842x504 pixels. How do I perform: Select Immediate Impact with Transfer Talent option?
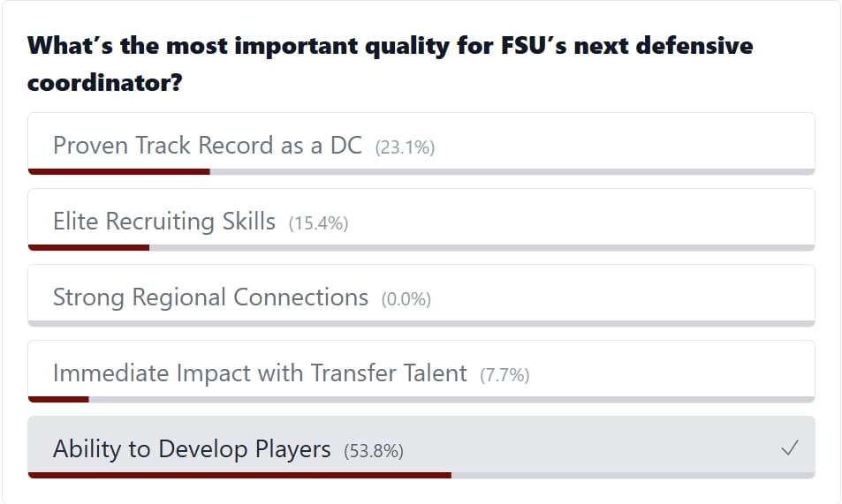(421, 372)
